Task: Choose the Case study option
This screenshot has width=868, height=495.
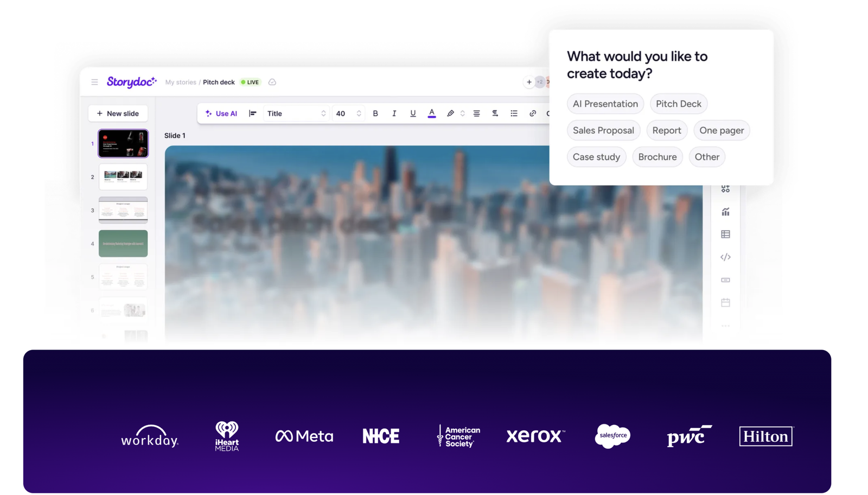Action: point(596,157)
